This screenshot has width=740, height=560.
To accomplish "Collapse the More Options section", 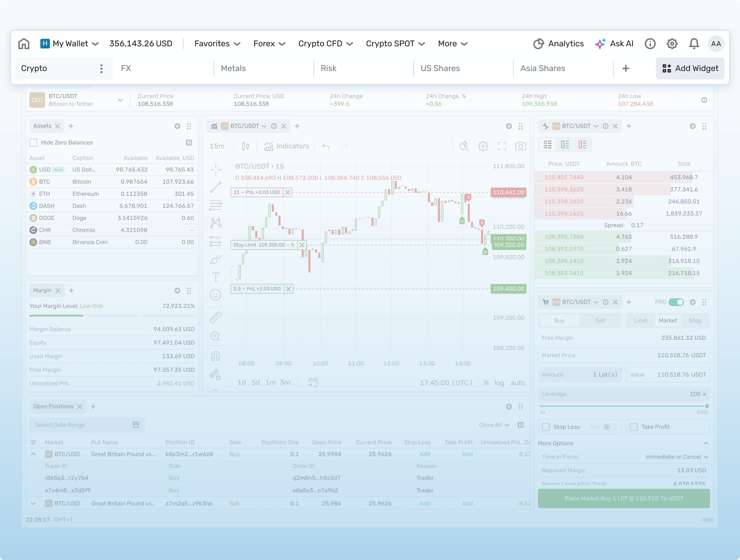I will pos(706,443).
